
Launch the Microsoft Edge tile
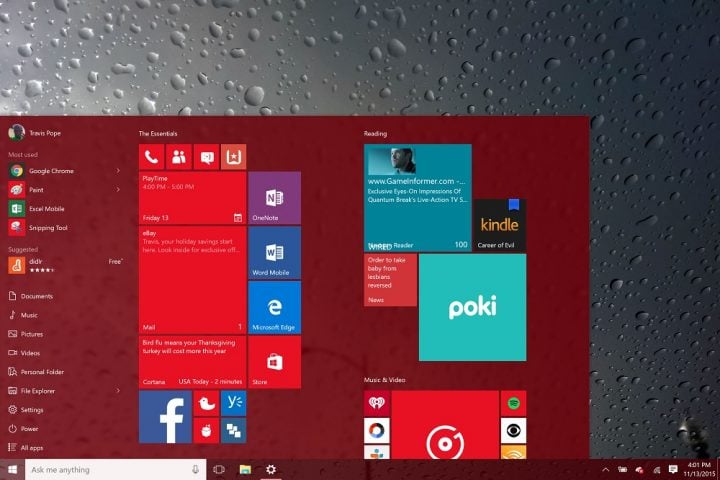[275, 307]
